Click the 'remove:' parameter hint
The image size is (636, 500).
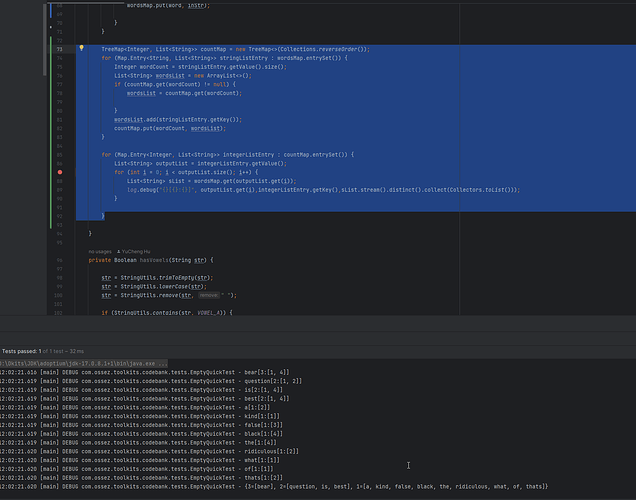208,296
